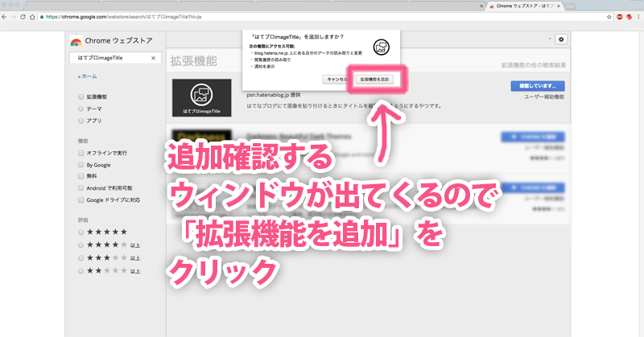Bookmark this page with the star icon

pyautogui.click(x=609, y=17)
